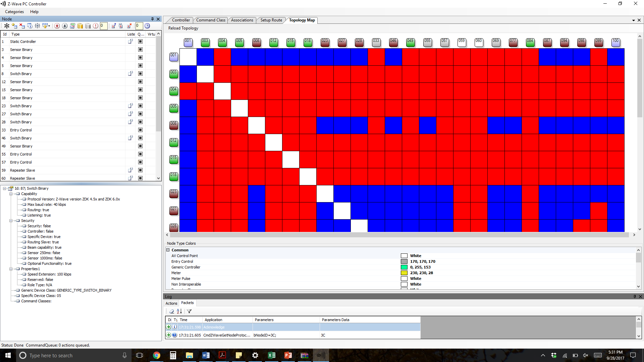Open Excel from the Windows taskbar

tap(272, 355)
